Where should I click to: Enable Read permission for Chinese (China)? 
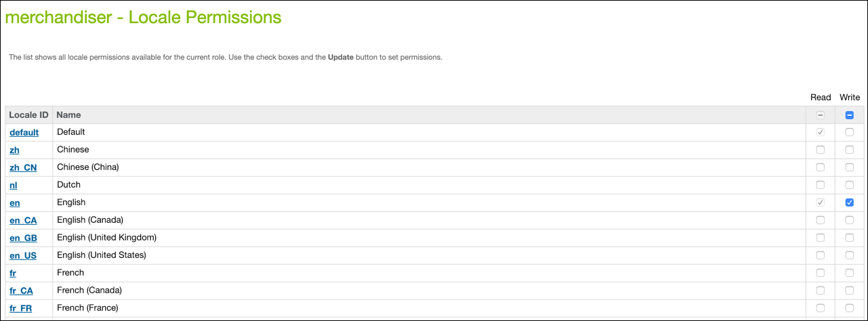(821, 167)
